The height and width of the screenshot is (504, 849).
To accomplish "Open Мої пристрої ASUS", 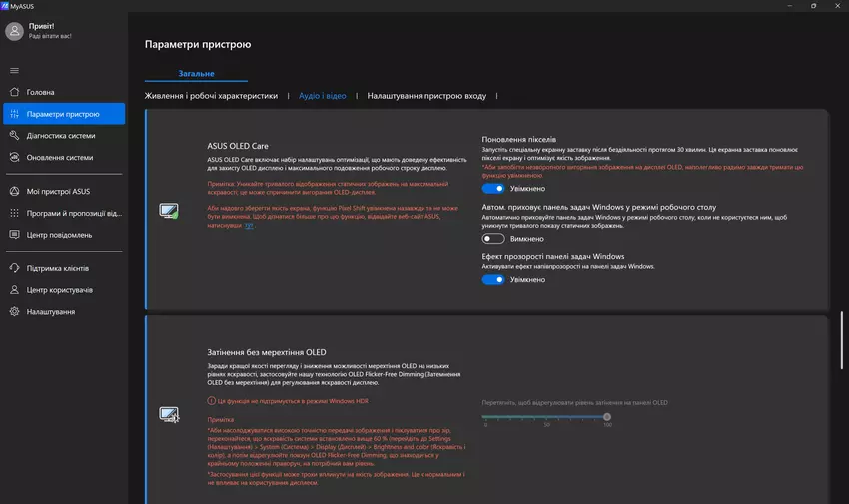I will tap(59, 191).
